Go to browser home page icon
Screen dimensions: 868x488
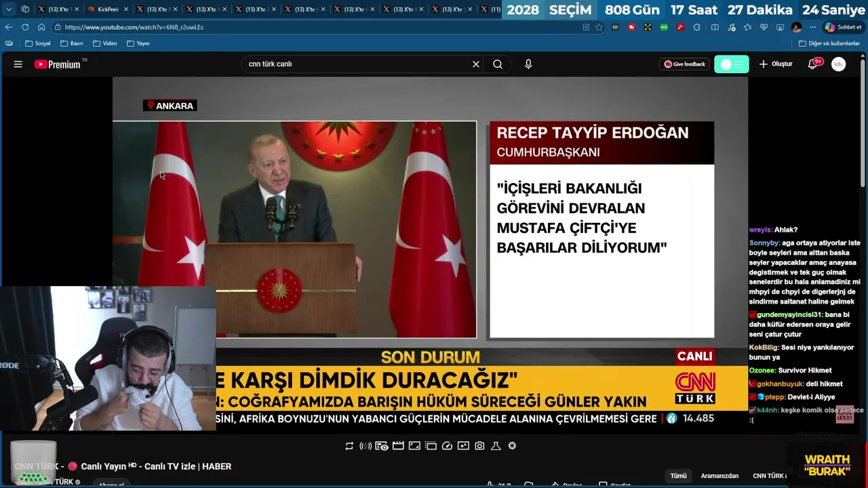pyautogui.click(x=41, y=27)
